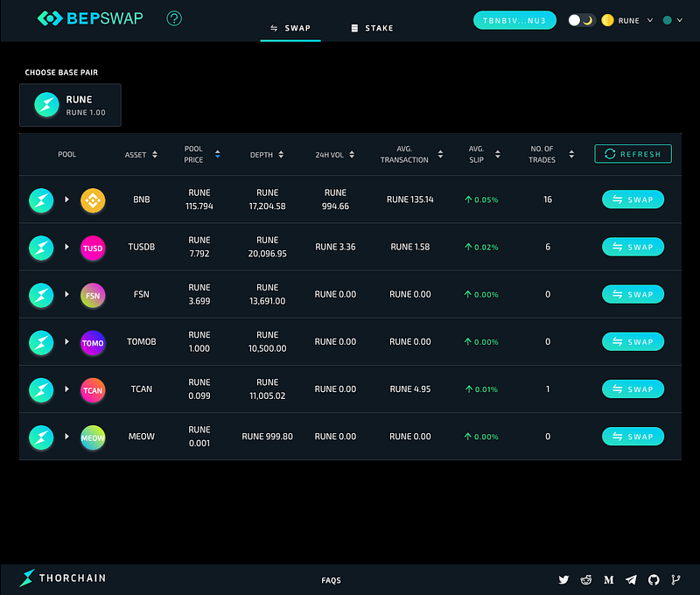The image size is (700, 595).
Task: Click the RUNE 999.80 depth value
Action: pyautogui.click(x=267, y=437)
